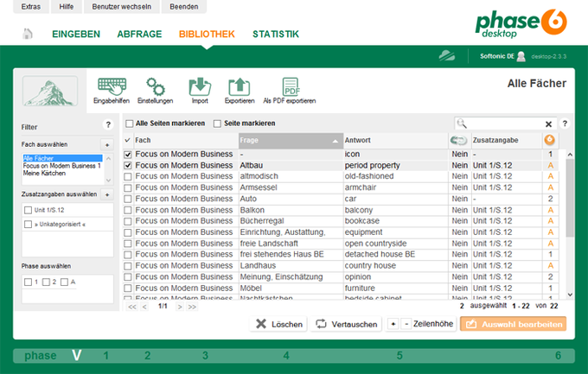The height and width of the screenshot is (374, 588).
Task: Open search help question mark
Action: [x=565, y=124]
